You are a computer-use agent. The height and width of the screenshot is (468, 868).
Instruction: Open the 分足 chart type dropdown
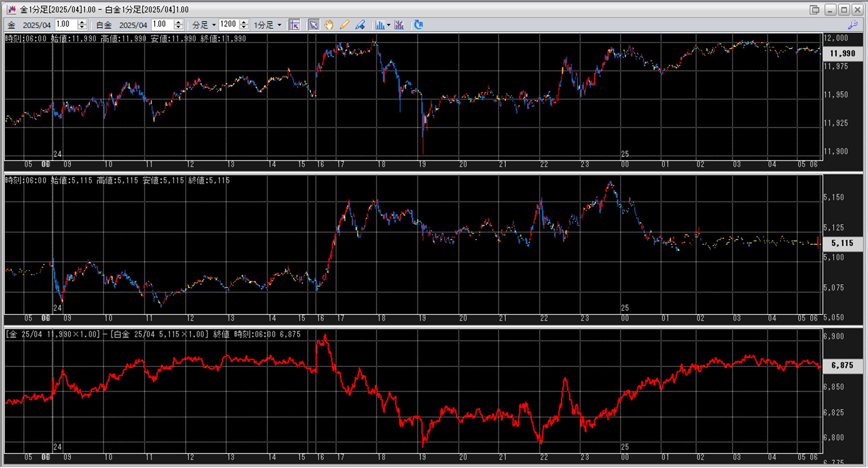tap(214, 25)
